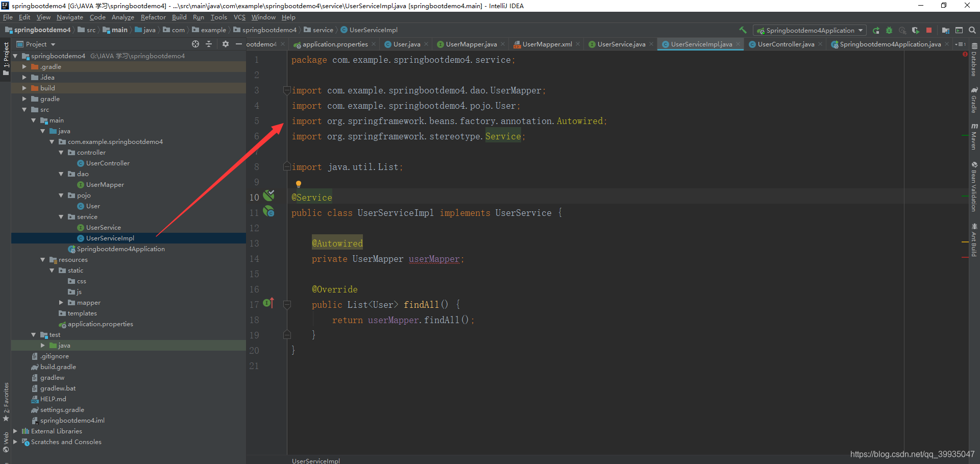Click the UserServiceImpl breadcrumb at editor bottom

(315, 460)
